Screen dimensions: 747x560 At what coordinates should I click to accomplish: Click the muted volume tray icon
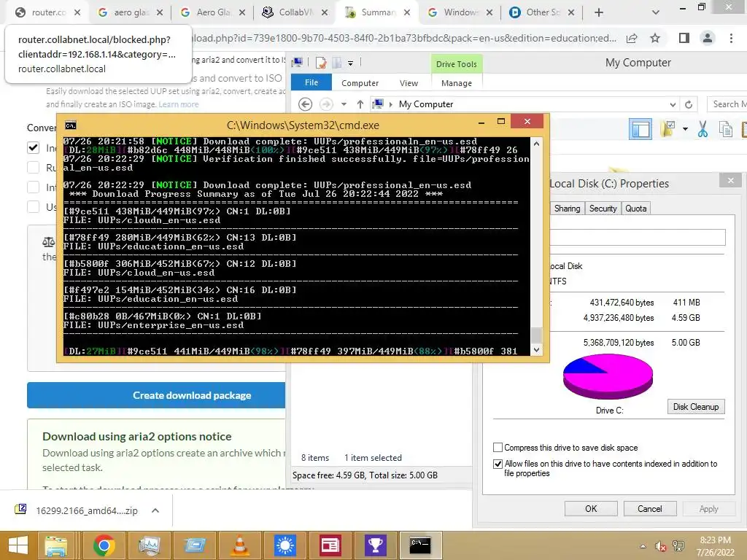(x=660, y=546)
